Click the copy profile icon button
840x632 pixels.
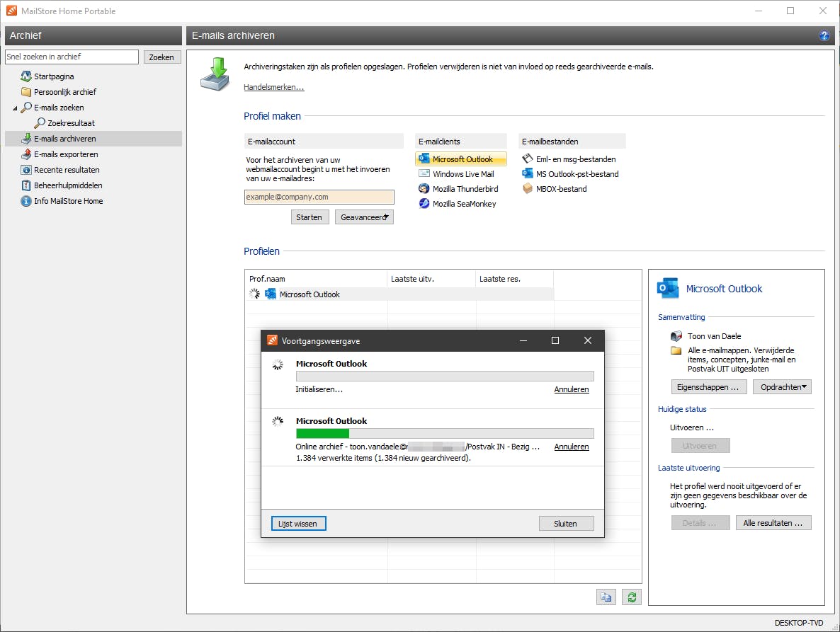[606, 597]
